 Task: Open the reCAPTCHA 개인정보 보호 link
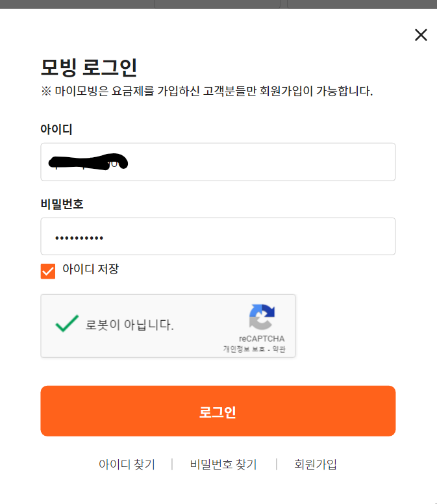(x=244, y=349)
